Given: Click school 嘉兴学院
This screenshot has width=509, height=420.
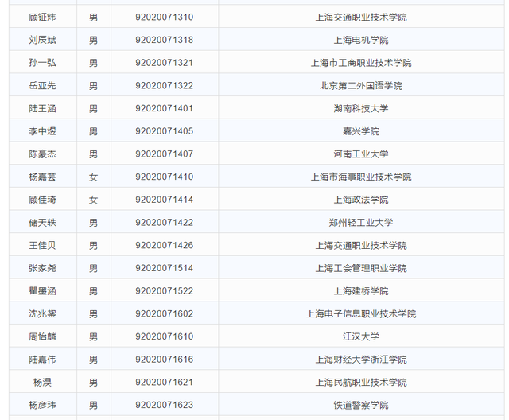Looking at the screenshot, I should [361, 131].
